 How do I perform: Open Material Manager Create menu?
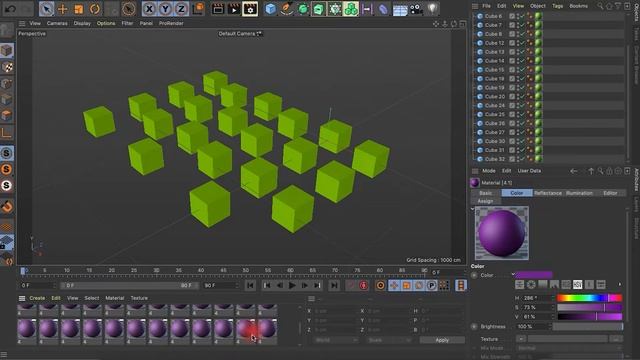pos(37,298)
